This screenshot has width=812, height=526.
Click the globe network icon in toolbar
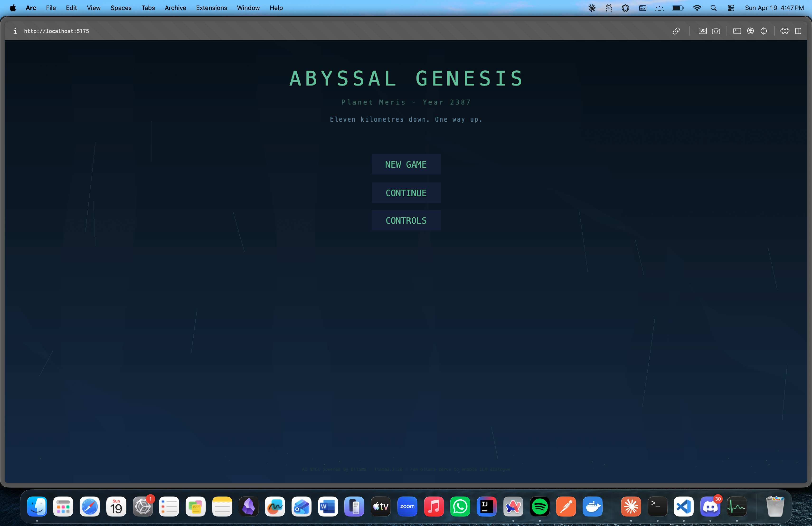point(750,31)
